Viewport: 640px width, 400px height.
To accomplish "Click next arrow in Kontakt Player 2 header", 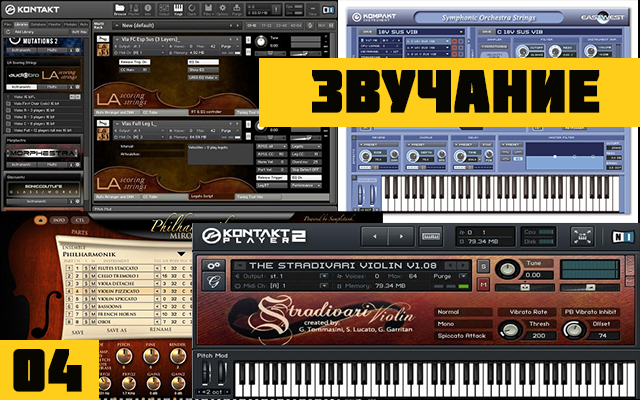I will tap(401, 236).
